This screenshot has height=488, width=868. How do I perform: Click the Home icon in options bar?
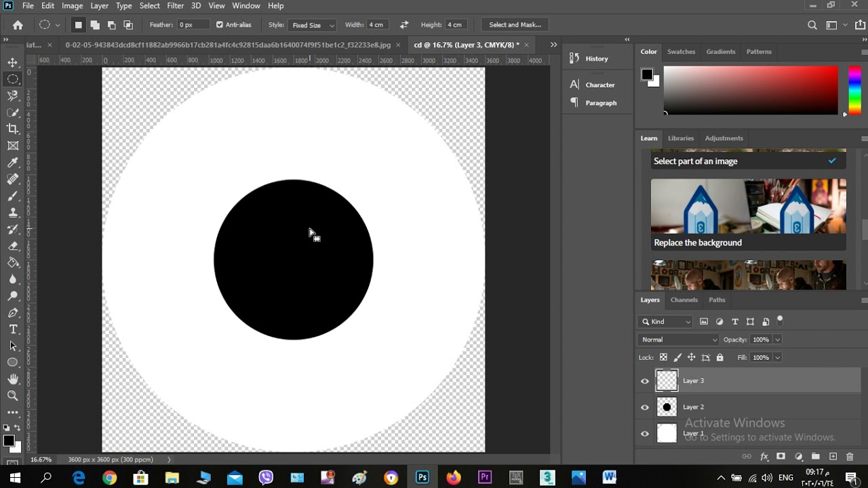coord(18,25)
